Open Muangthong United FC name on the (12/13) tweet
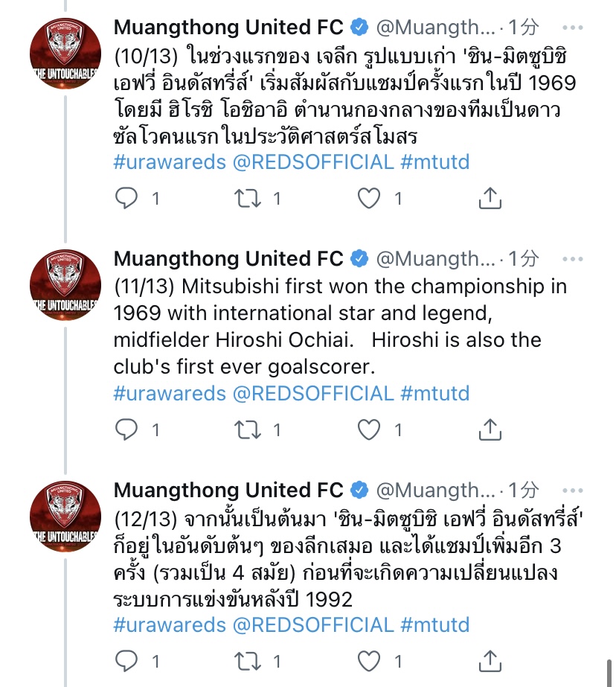The height and width of the screenshot is (687, 616). (228, 491)
